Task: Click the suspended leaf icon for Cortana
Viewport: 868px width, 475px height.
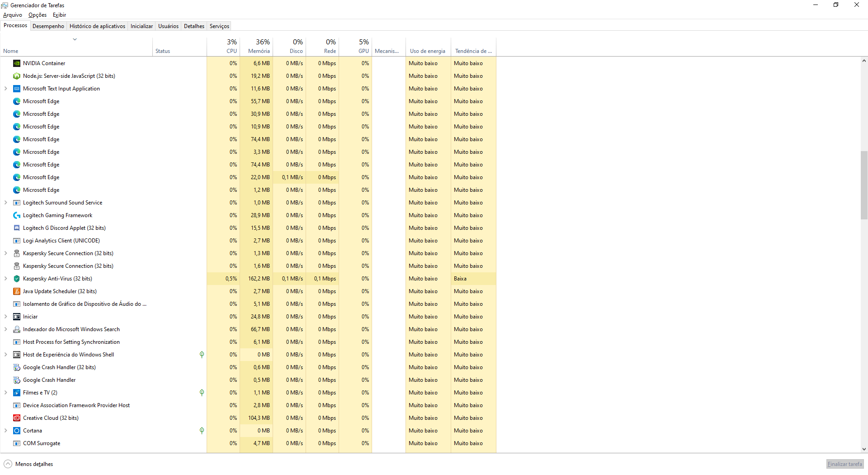Action: click(202, 431)
